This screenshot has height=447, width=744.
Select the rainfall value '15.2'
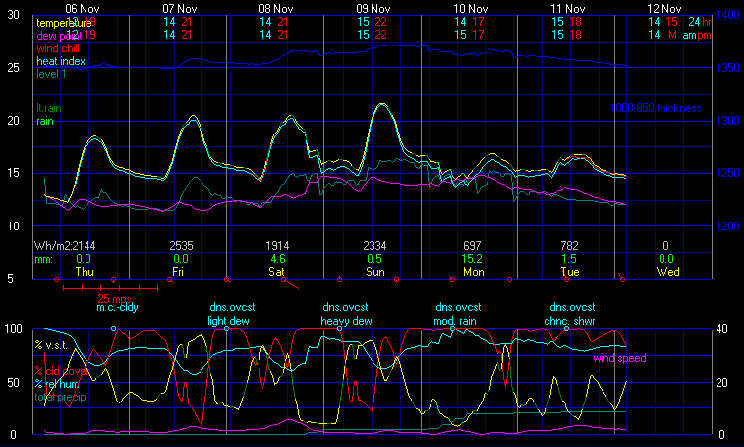coord(472,259)
